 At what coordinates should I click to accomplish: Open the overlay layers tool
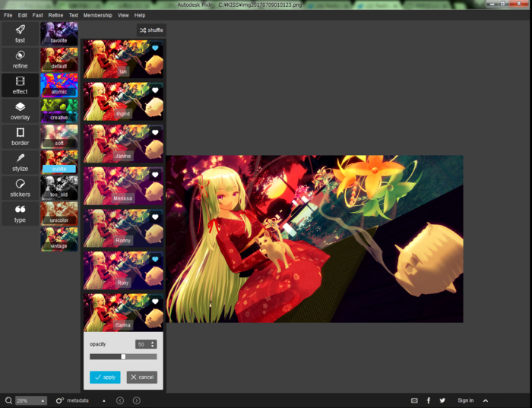[20, 111]
